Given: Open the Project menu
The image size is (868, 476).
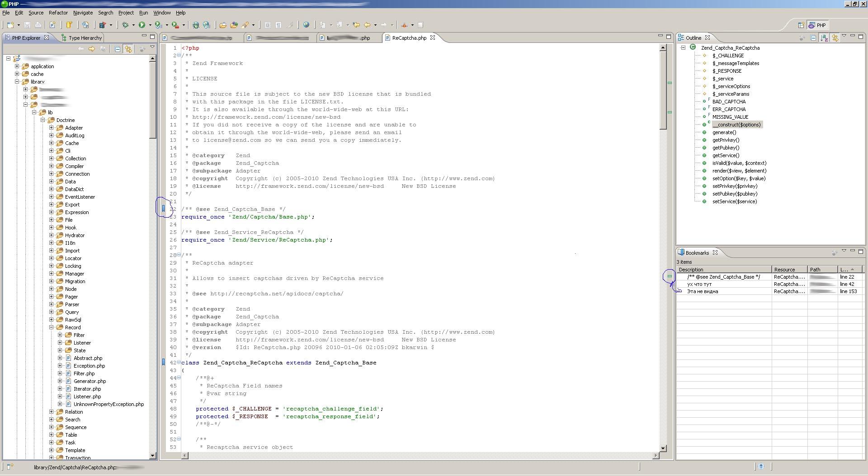Looking at the screenshot, I should [x=126, y=13].
